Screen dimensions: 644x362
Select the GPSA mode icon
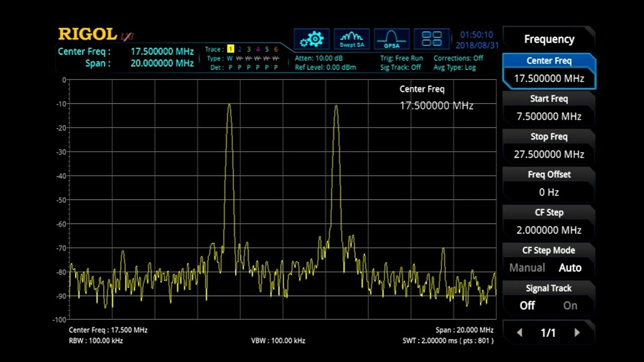pos(391,39)
